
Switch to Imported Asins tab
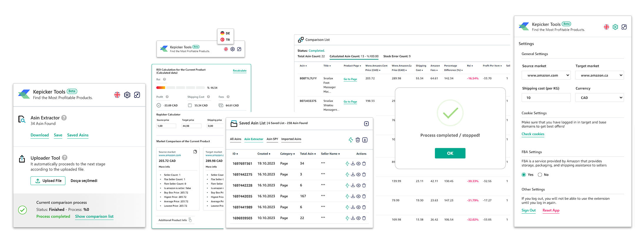(x=291, y=139)
